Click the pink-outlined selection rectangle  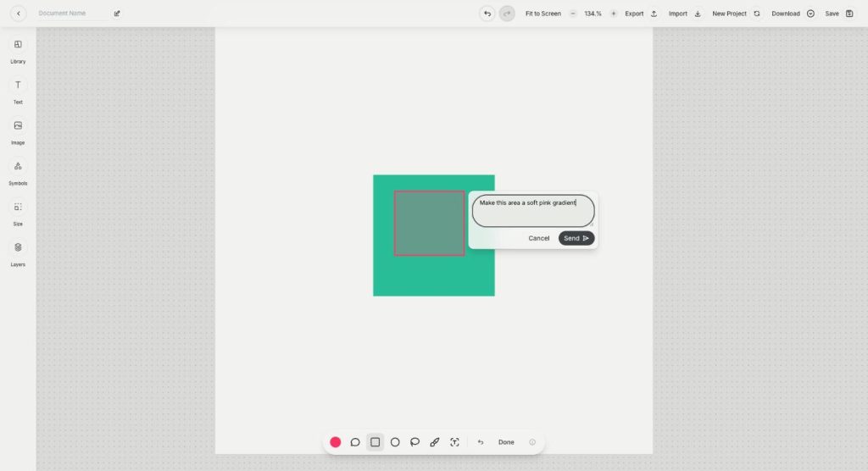click(x=429, y=223)
